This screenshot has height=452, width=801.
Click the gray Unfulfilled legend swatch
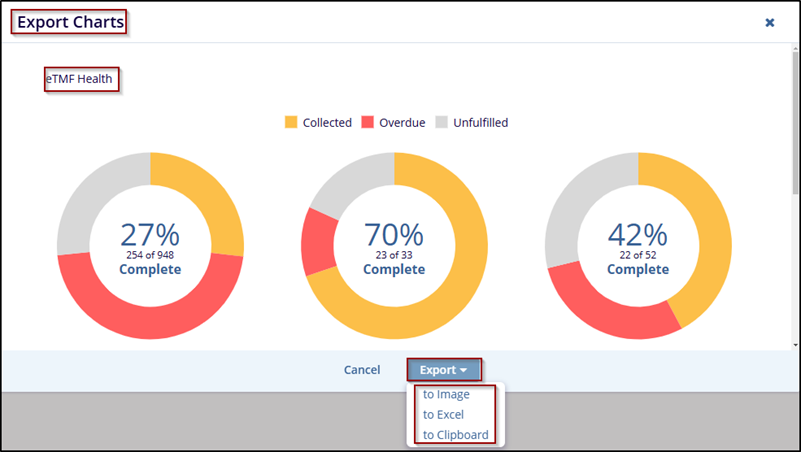pos(443,122)
